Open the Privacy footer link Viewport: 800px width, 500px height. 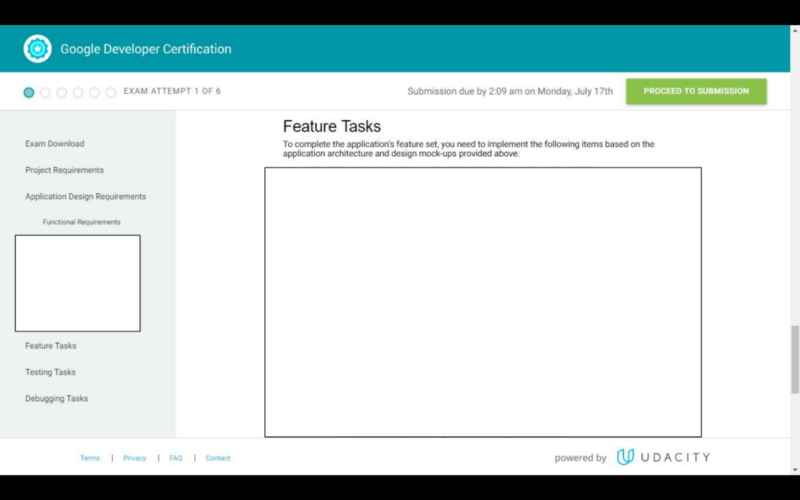point(135,458)
